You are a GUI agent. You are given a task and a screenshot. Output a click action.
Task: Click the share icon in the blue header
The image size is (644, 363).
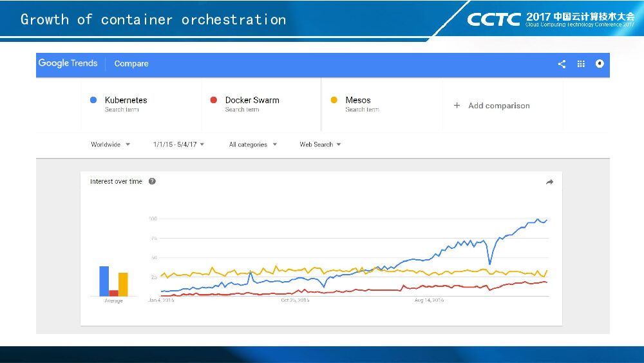(562, 64)
